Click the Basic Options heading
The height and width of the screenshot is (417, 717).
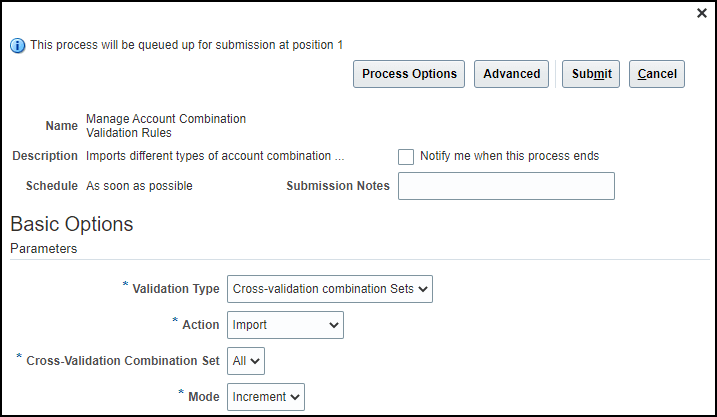pos(72,224)
